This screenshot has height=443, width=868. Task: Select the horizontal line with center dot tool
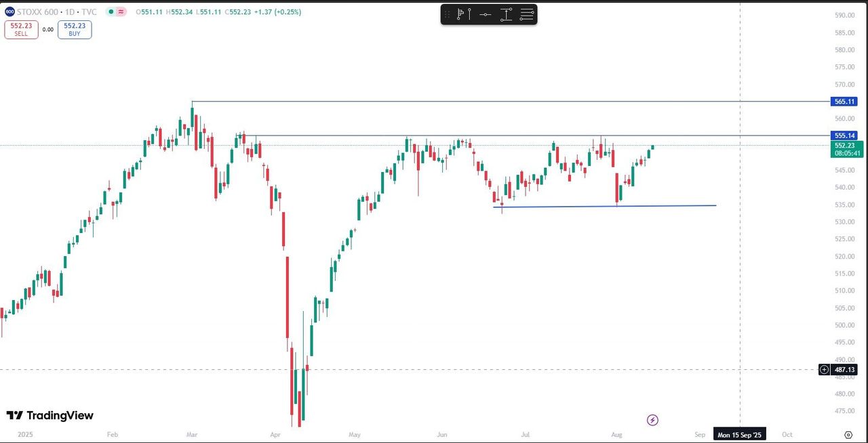pos(485,14)
